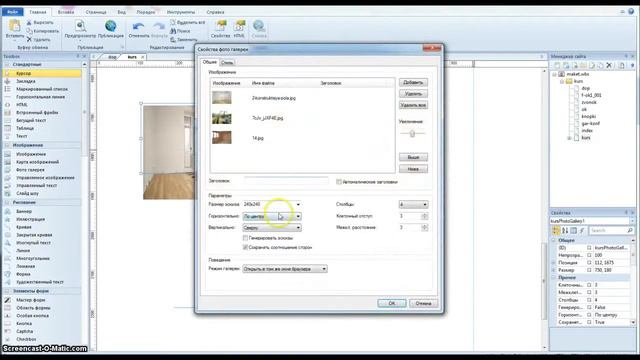Select the 14.jpg thumbnail in image list
Image resolution: width=640 pixels, height=360 pixels.
click(x=222, y=138)
